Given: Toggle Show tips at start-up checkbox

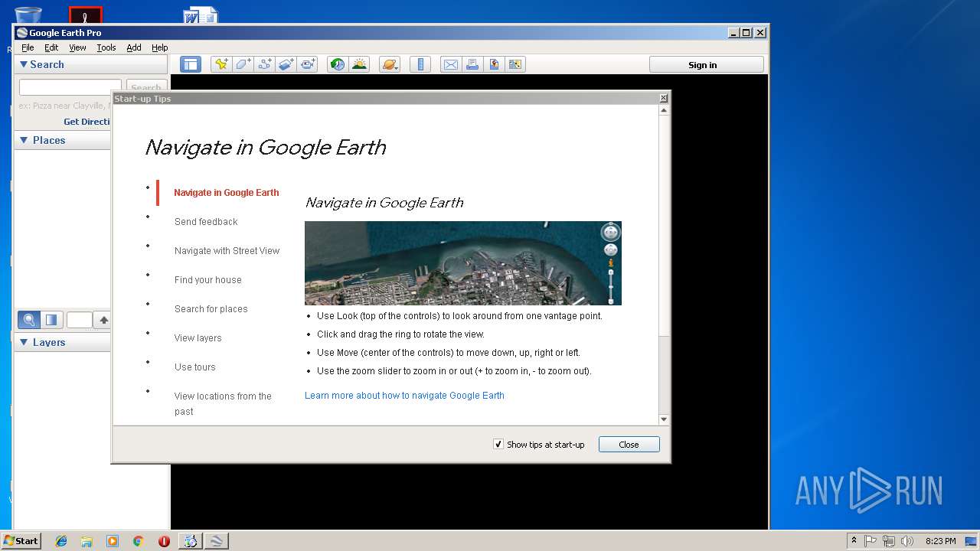Looking at the screenshot, I should (x=498, y=445).
